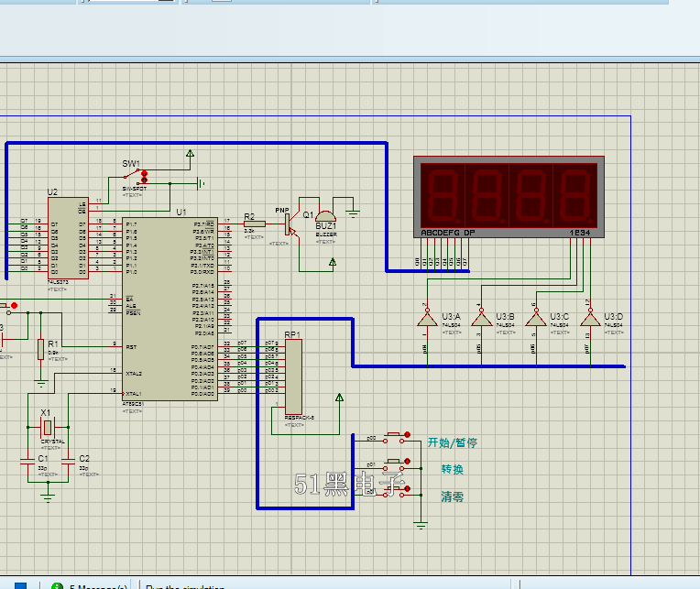
Task: Toggle the latch dot on 转换 button
Action: tap(407, 462)
